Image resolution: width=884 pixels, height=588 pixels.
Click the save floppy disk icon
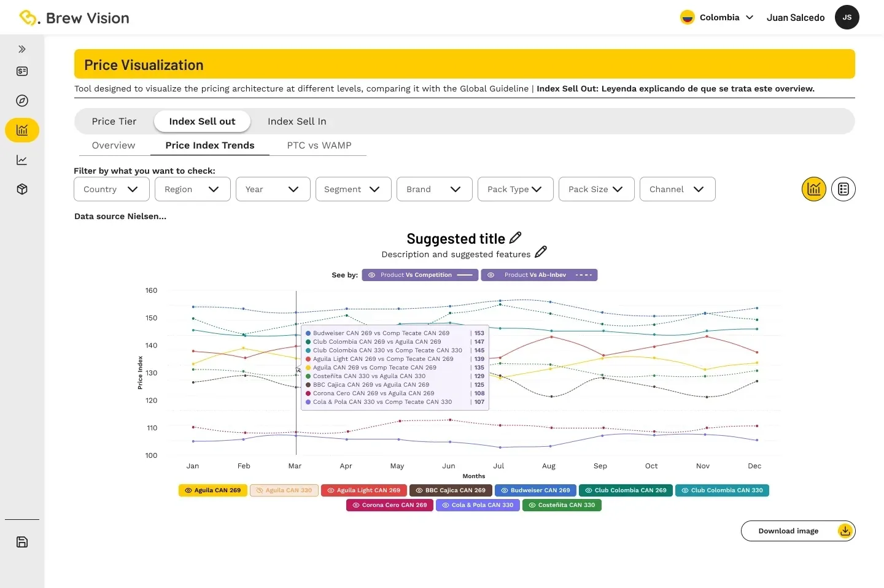coord(22,542)
